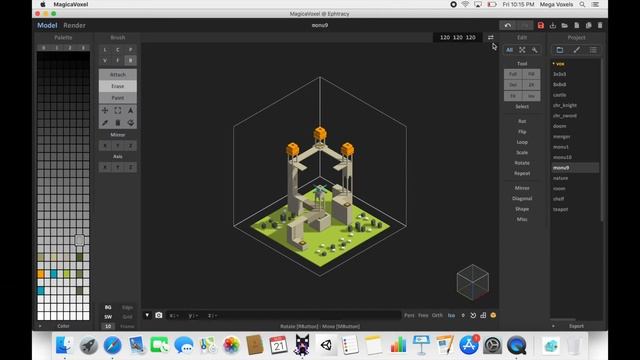Select the C center brush mode

coord(118,50)
